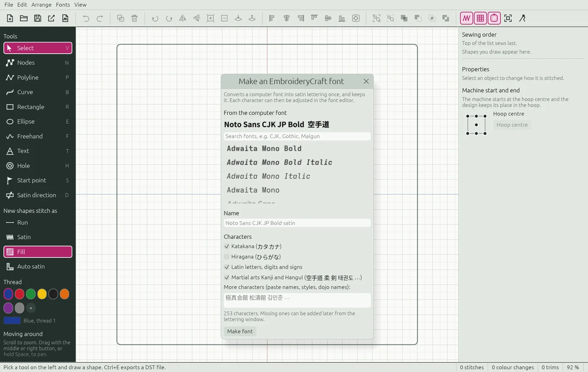
Task: Click the font Name input field
Action: click(x=297, y=223)
